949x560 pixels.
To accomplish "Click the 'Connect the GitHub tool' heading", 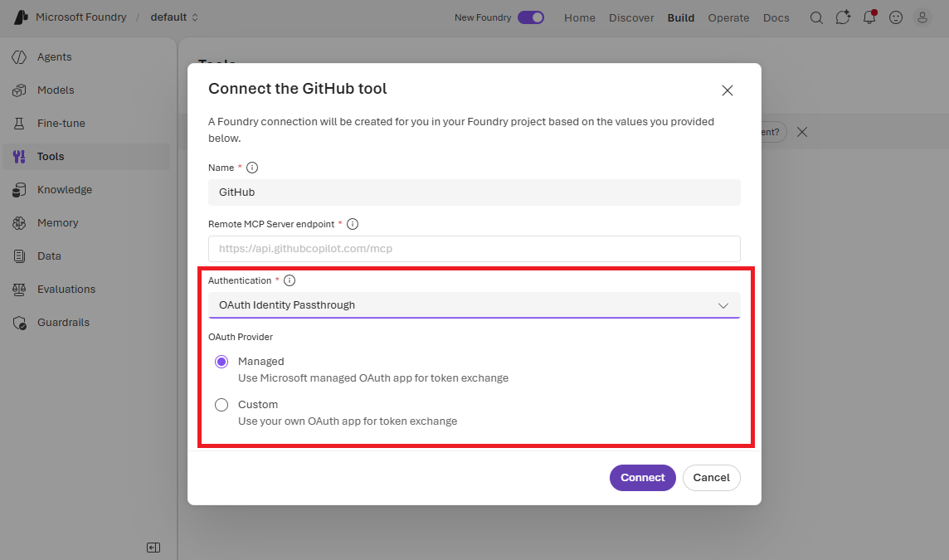I will pos(297,89).
